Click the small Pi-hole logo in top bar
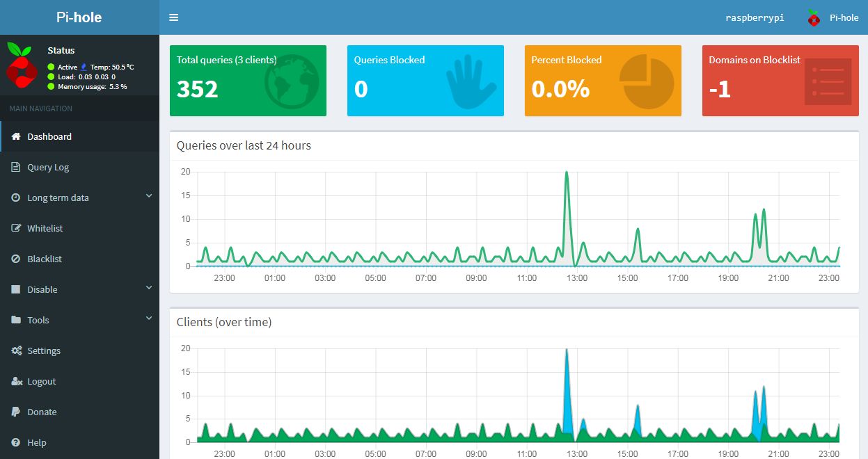Screen dimensions: 868x459 click(814, 18)
